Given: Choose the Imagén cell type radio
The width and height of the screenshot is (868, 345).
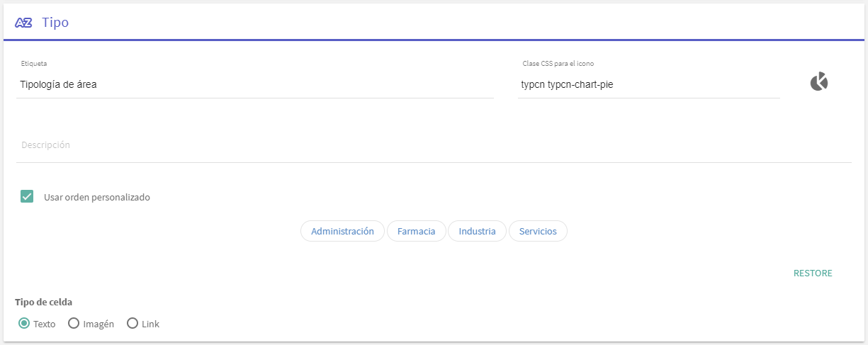Looking at the screenshot, I should click(x=73, y=324).
